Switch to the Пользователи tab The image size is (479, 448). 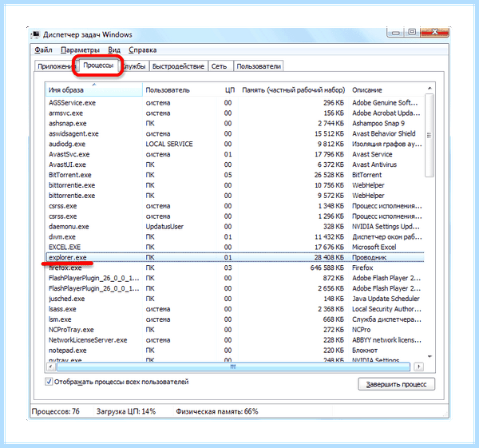click(259, 66)
